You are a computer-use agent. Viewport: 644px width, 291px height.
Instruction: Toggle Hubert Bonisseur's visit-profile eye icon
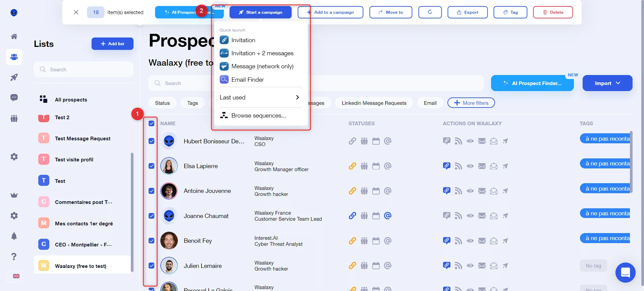coord(470,141)
